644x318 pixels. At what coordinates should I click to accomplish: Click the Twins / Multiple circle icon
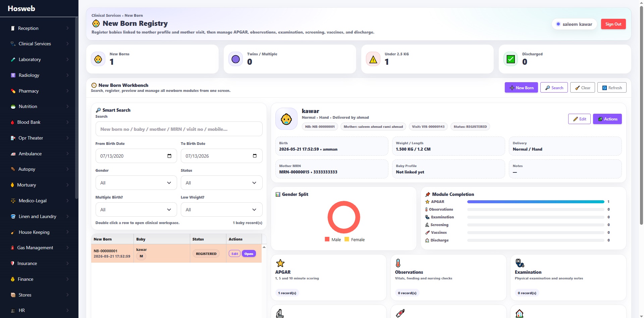(x=235, y=59)
